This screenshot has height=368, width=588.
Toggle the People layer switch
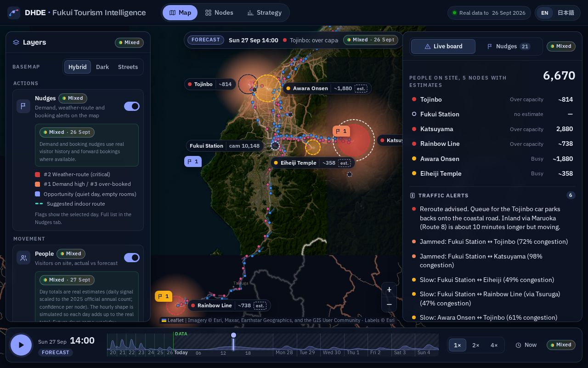tap(132, 258)
